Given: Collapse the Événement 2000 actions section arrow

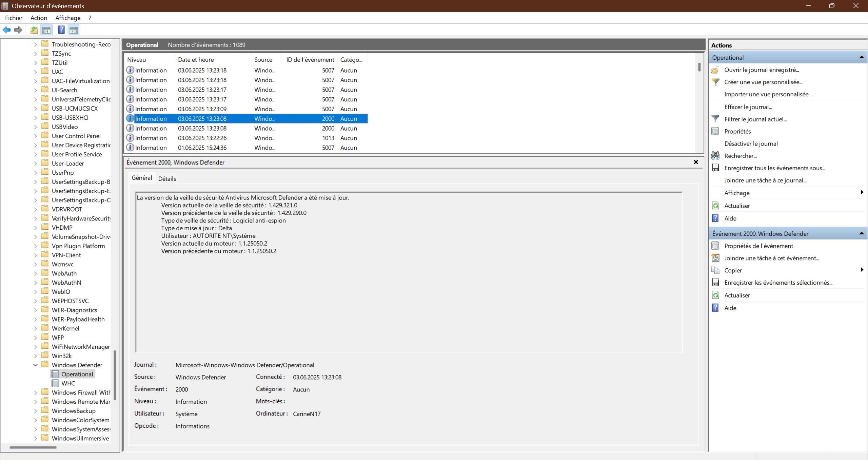Looking at the screenshot, I should [x=861, y=233].
